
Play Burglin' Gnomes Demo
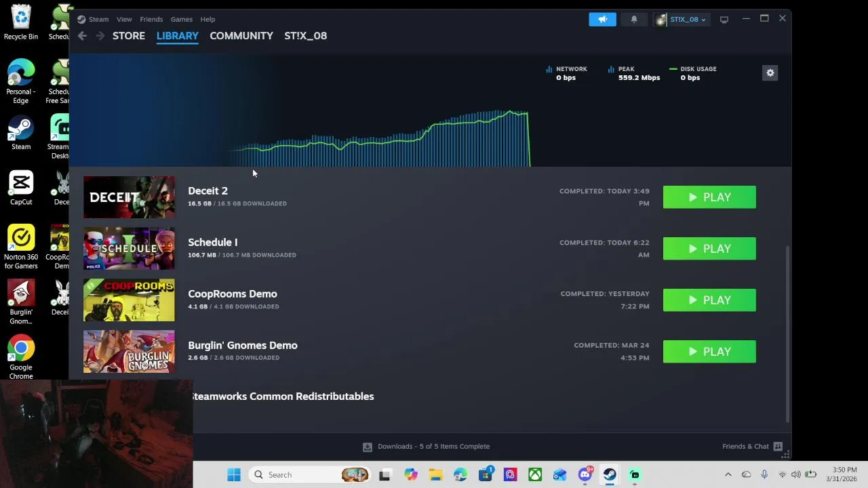click(x=709, y=352)
